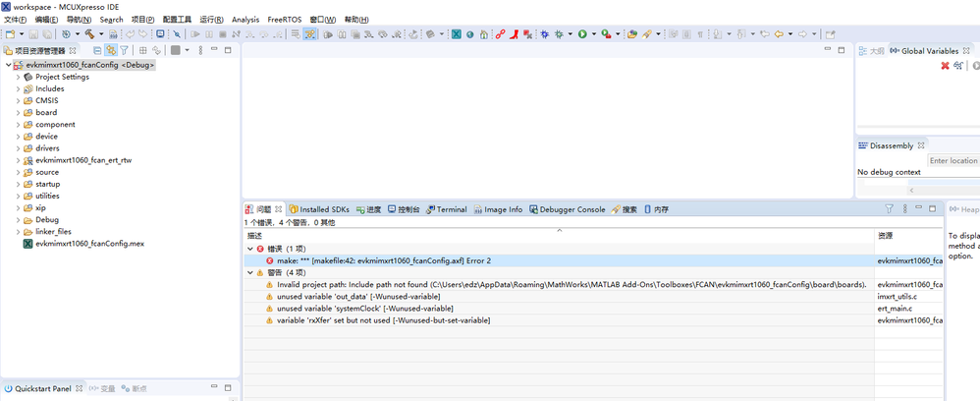Select the unused variable 'out_data' warning
Image resolution: width=980 pixels, height=401 pixels.
click(x=593, y=297)
